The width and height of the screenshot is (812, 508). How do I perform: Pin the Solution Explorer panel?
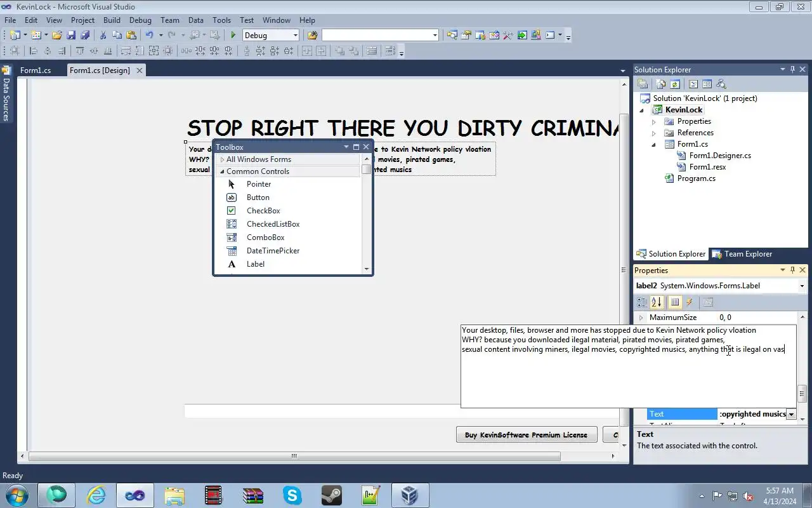(x=792, y=70)
